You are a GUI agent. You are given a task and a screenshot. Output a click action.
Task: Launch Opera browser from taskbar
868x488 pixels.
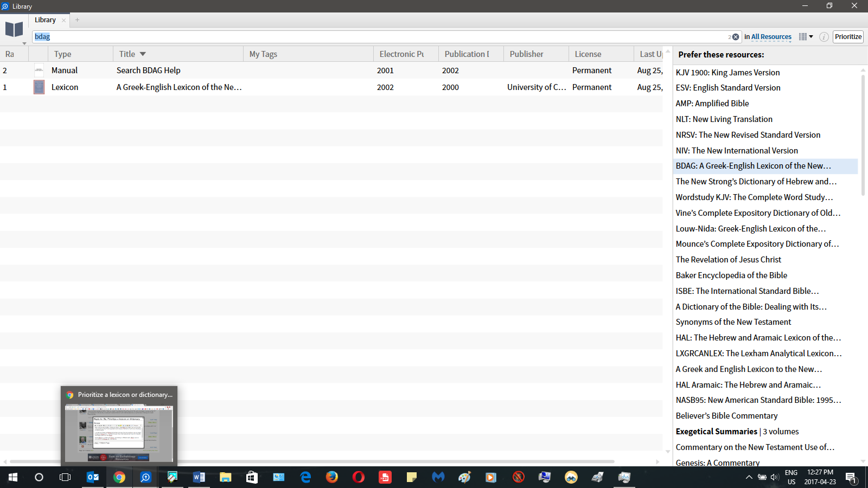point(359,477)
